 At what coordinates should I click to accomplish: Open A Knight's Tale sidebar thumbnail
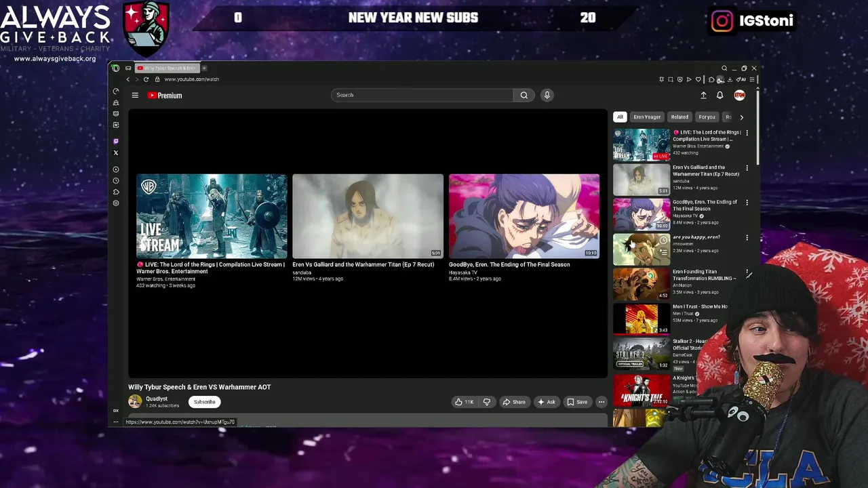click(642, 389)
